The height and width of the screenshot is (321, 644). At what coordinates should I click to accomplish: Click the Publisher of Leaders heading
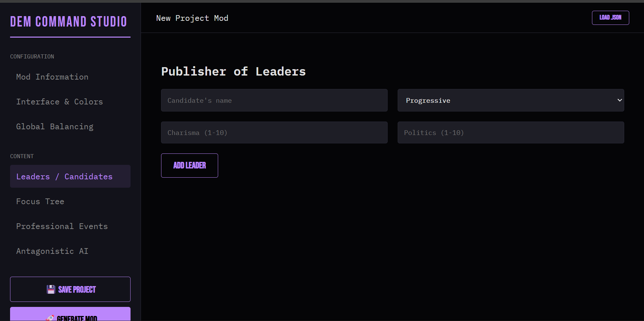234,72
